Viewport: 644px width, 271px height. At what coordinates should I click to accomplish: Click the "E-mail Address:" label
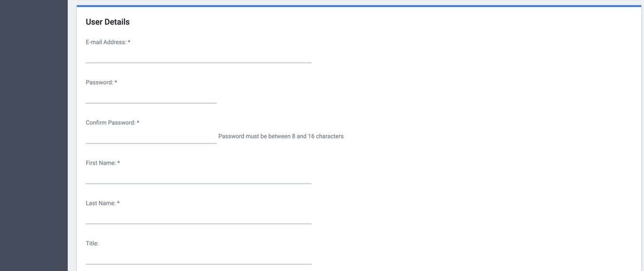coord(106,42)
